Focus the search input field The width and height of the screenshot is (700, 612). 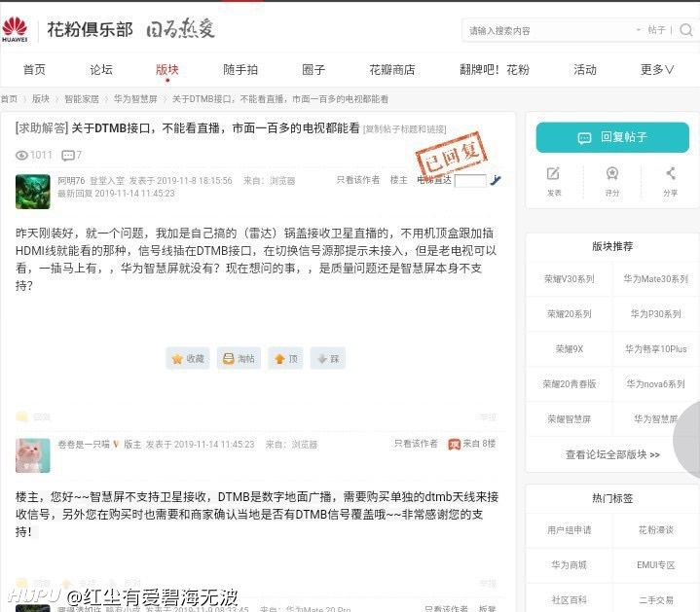pos(549,31)
